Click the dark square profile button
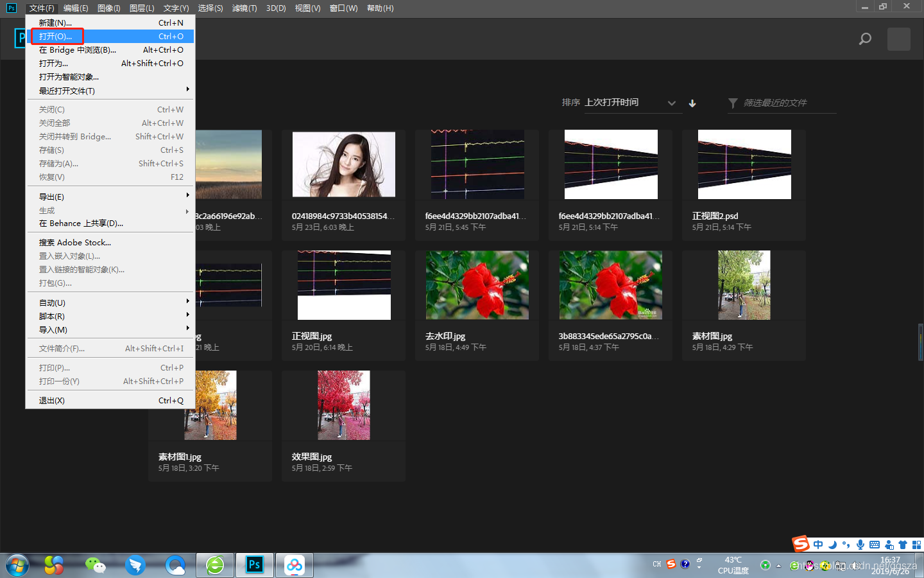The height and width of the screenshot is (578, 924). point(898,39)
